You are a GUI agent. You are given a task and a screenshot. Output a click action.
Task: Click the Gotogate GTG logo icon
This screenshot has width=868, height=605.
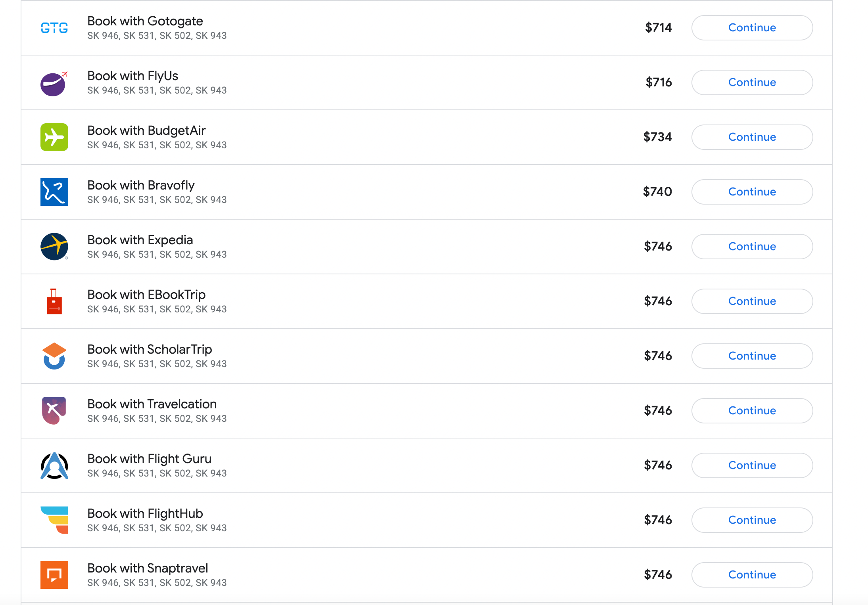pos(54,28)
